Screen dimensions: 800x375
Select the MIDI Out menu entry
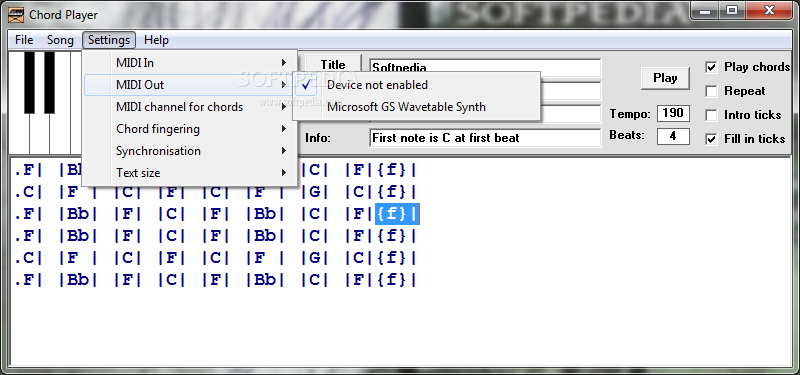[190, 85]
